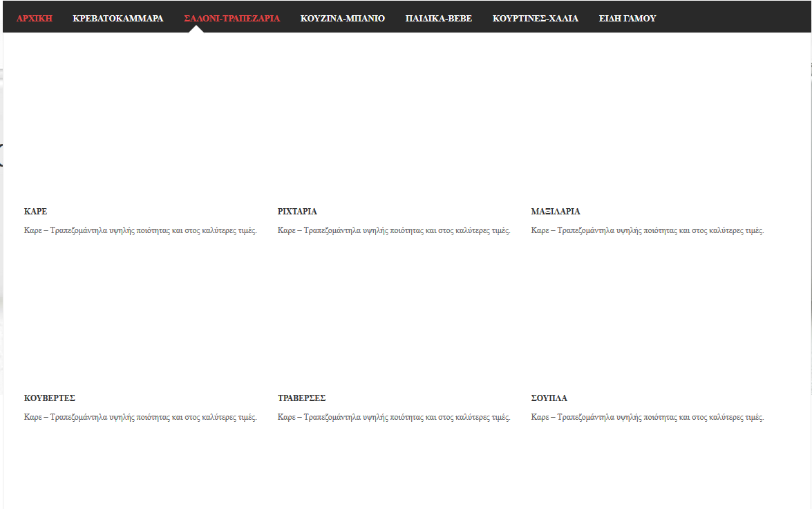This screenshot has height=509, width=812.
Task: Go to the ΣΟΥΠΛΑ category
Action: coord(549,398)
